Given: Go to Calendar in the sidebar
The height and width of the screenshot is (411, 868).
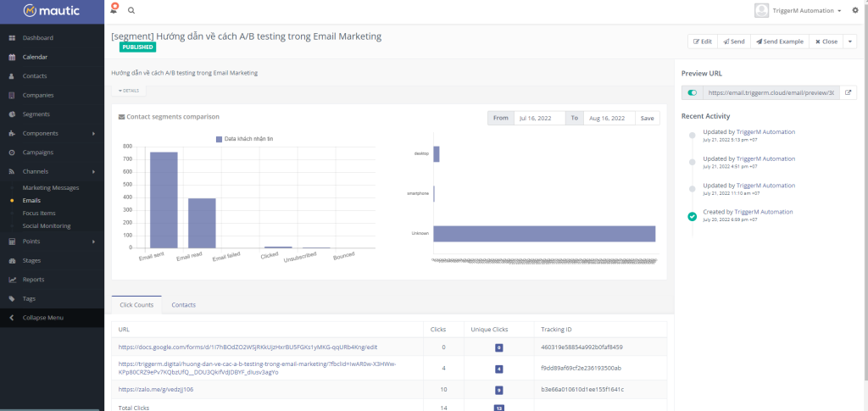Looking at the screenshot, I should pos(35,57).
